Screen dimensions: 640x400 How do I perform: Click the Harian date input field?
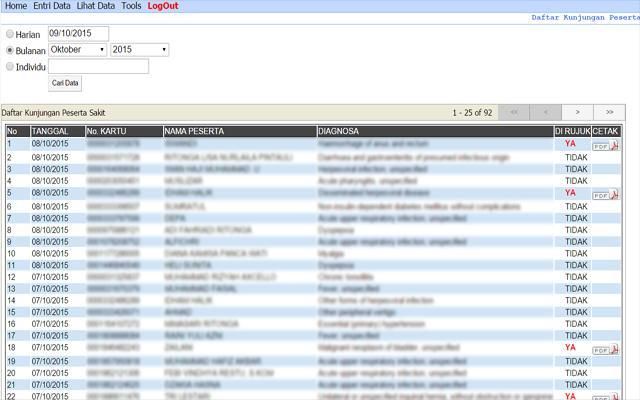pyautogui.click(x=78, y=33)
